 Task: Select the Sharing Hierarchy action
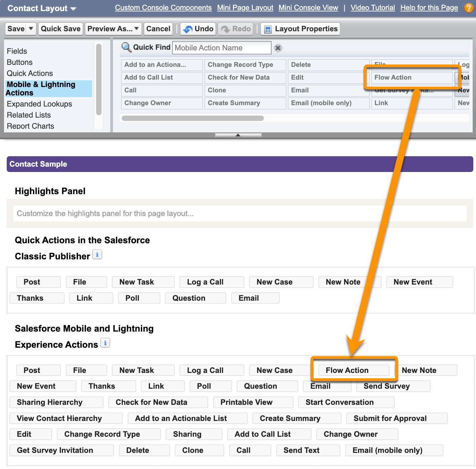56,402
